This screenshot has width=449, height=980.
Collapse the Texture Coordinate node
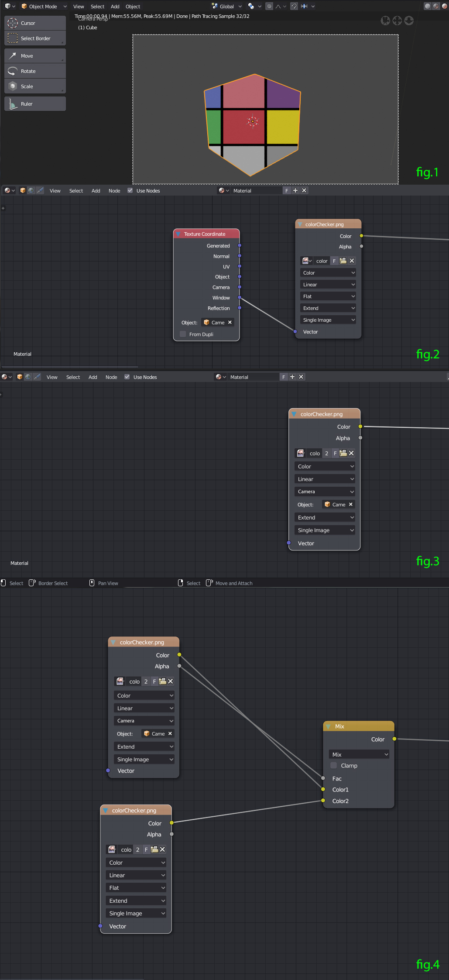(x=178, y=234)
